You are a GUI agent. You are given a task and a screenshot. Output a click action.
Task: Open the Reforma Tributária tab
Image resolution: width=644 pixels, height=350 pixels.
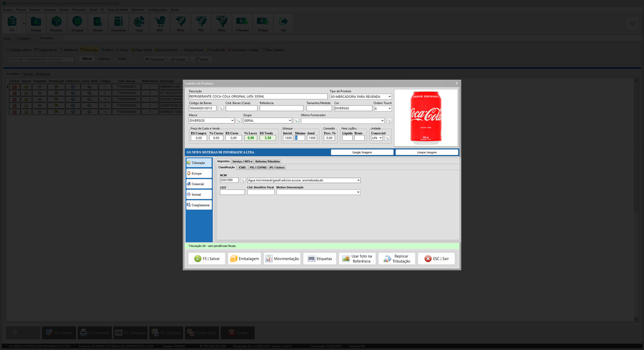pos(267,162)
